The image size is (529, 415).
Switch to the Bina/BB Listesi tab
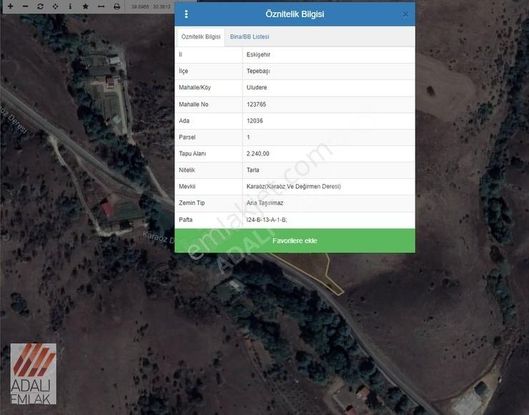coord(250,37)
